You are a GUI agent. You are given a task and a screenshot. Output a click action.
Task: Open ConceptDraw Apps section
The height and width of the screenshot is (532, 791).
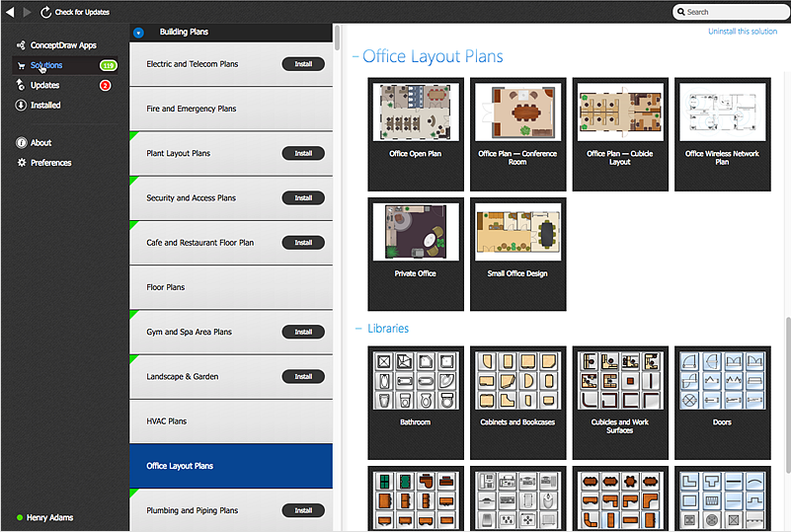(63, 45)
